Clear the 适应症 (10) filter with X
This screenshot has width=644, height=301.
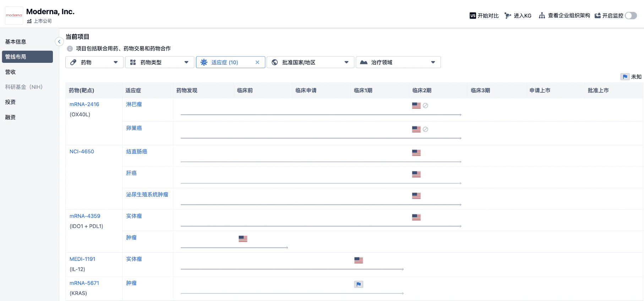tap(257, 62)
